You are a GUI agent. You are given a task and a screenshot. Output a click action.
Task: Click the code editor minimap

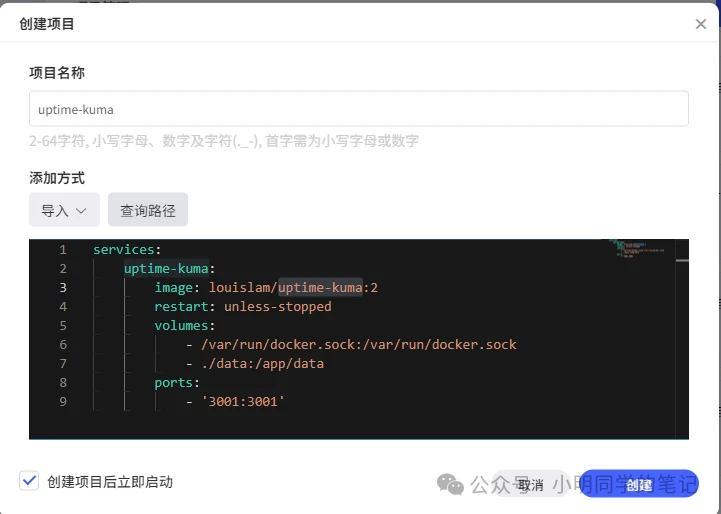click(637, 249)
